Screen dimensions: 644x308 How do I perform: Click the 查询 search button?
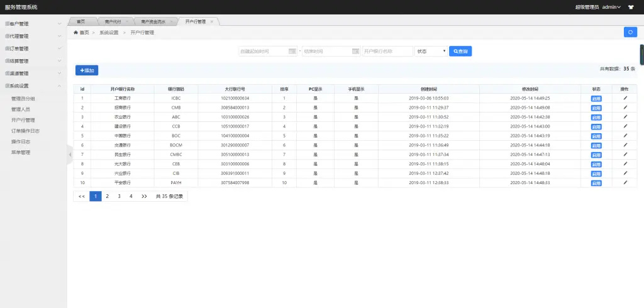[460, 52]
